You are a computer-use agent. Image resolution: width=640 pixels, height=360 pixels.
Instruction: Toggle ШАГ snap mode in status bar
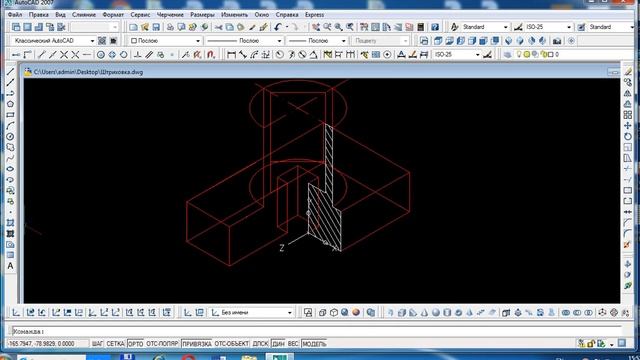pos(98,344)
